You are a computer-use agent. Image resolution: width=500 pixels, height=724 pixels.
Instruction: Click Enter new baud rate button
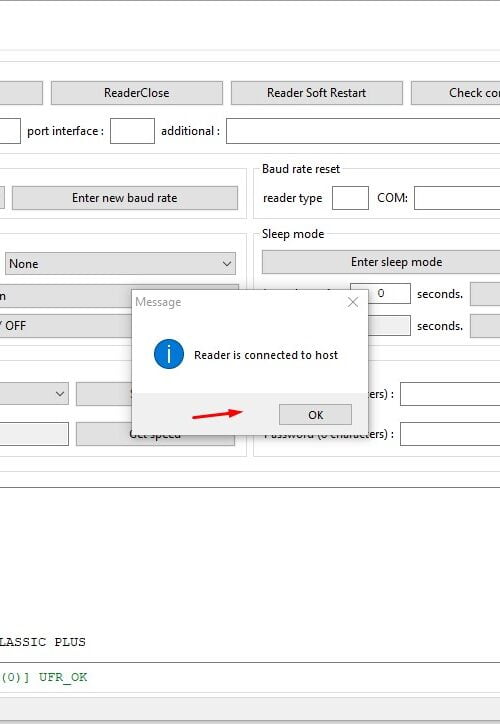point(125,198)
